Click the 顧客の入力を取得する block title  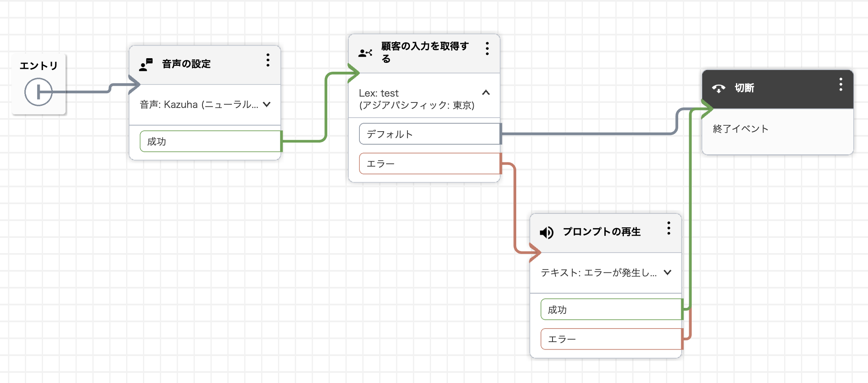click(425, 52)
